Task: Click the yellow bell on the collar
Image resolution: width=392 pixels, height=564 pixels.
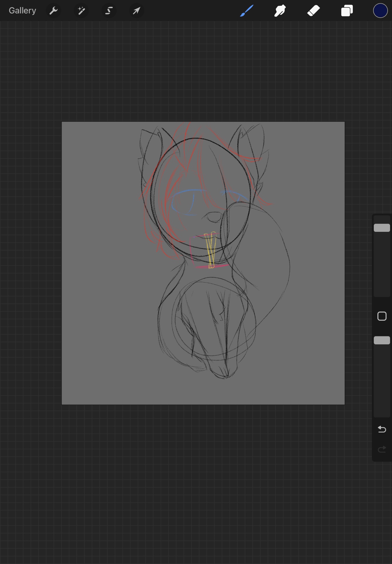Action: click(211, 250)
